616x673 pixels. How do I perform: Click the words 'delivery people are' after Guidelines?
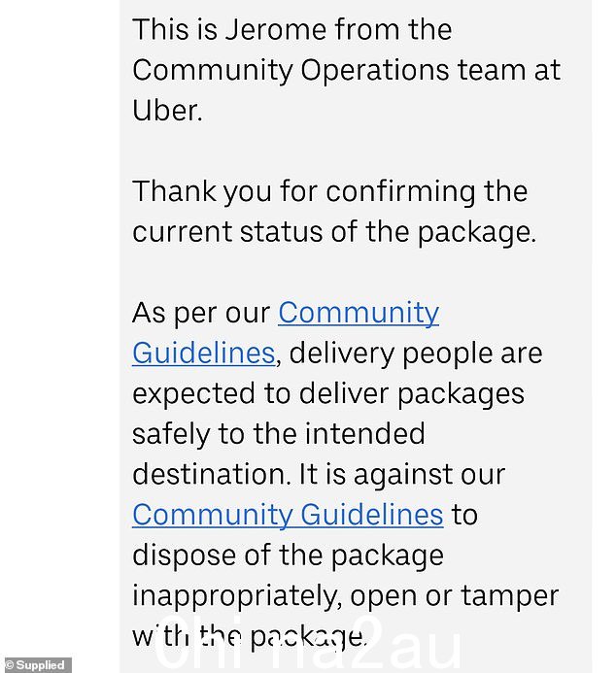(x=416, y=353)
